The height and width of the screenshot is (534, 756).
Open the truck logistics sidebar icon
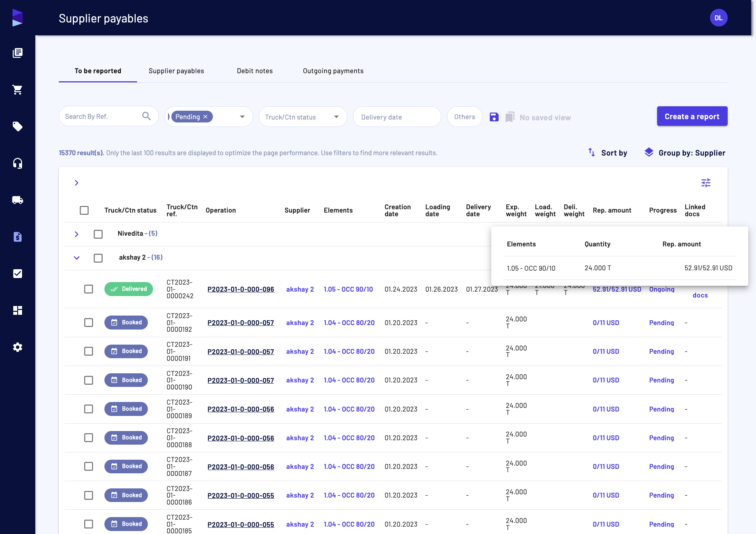point(18,200)
